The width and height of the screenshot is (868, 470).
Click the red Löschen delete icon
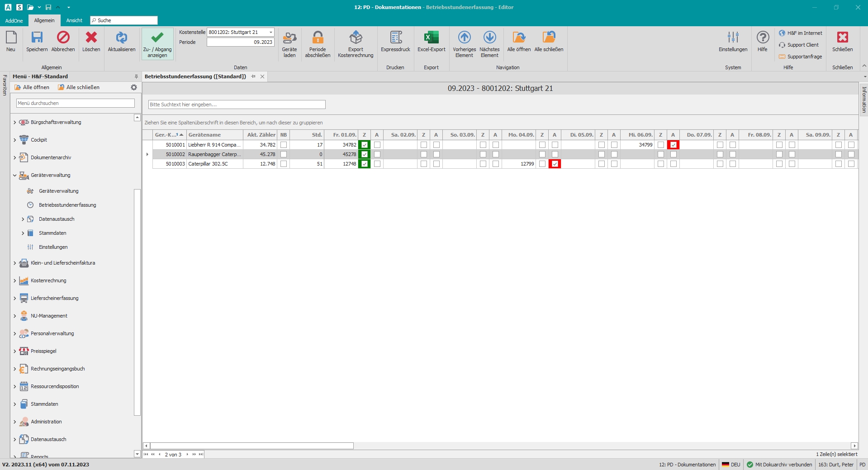pyautogui.click(x=91, y=38)
